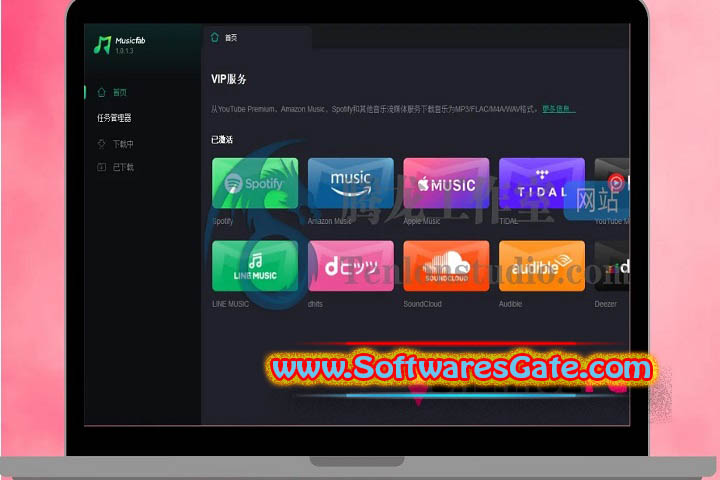Screen dimensions: 720x480
Task: Open the 更多信息 more info link
Action: pyautogui.click(x=558, y=109)
